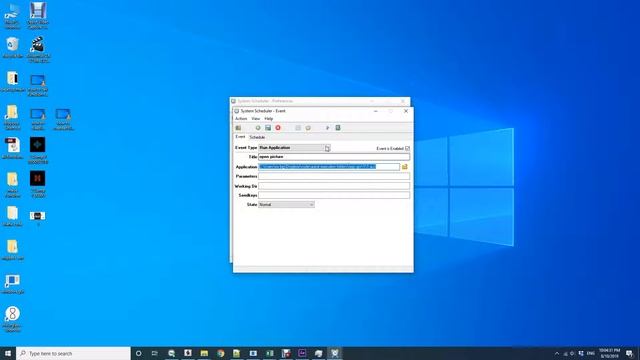Click the question mark help toolbar icon

coord(327,128)
